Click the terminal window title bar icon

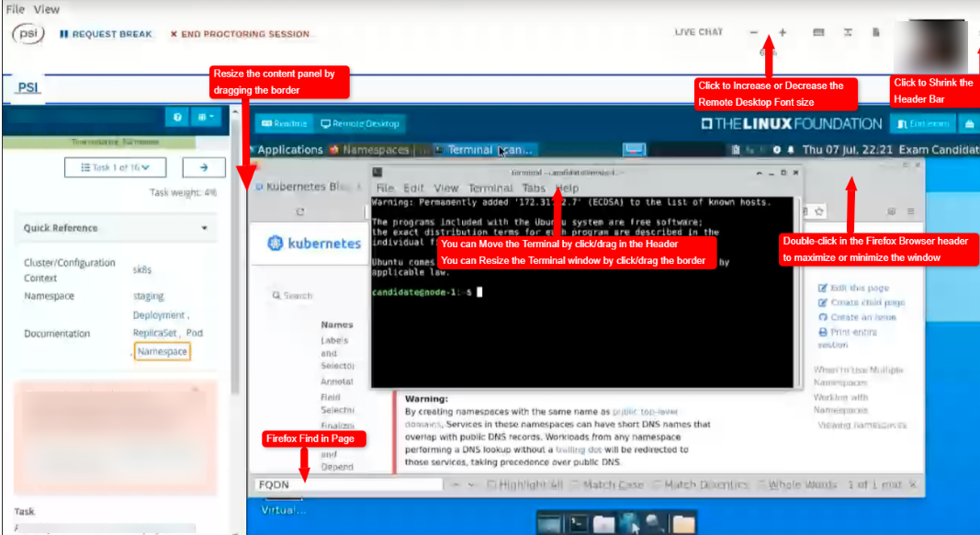377,172
